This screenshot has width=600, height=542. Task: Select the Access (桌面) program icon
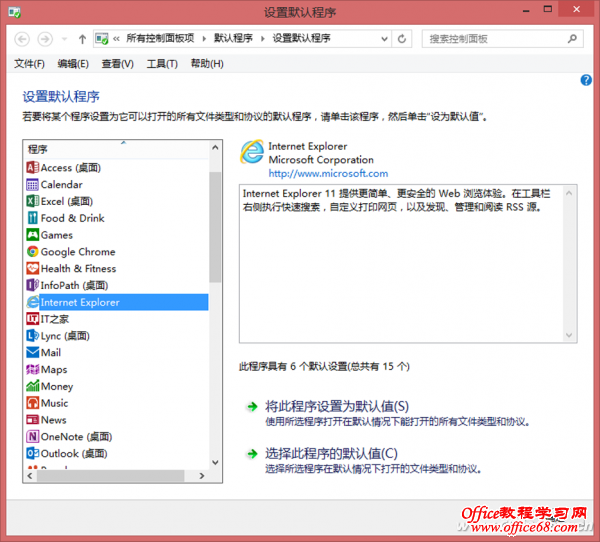(x=33, y=168)
